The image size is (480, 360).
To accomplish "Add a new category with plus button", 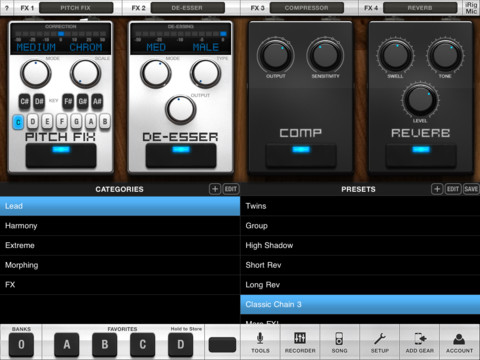I will [215, 189].
